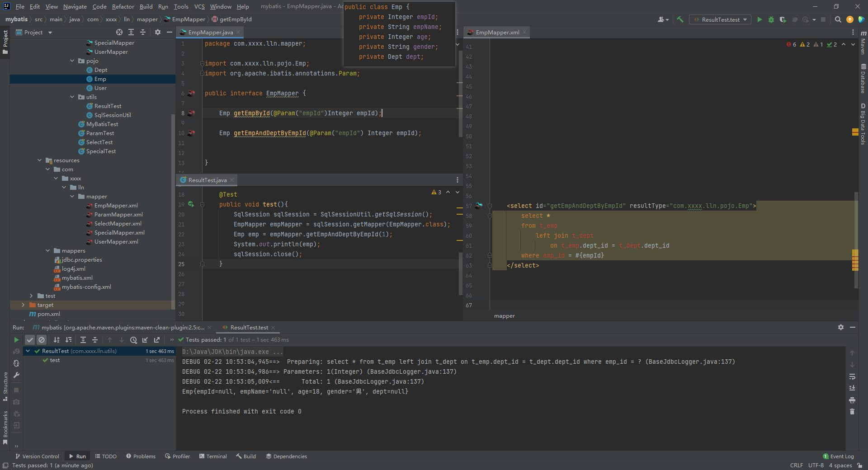Collapse the pojo folder in project tree
The height and width of the screenshot is (470, 868).
click(72, 61)
